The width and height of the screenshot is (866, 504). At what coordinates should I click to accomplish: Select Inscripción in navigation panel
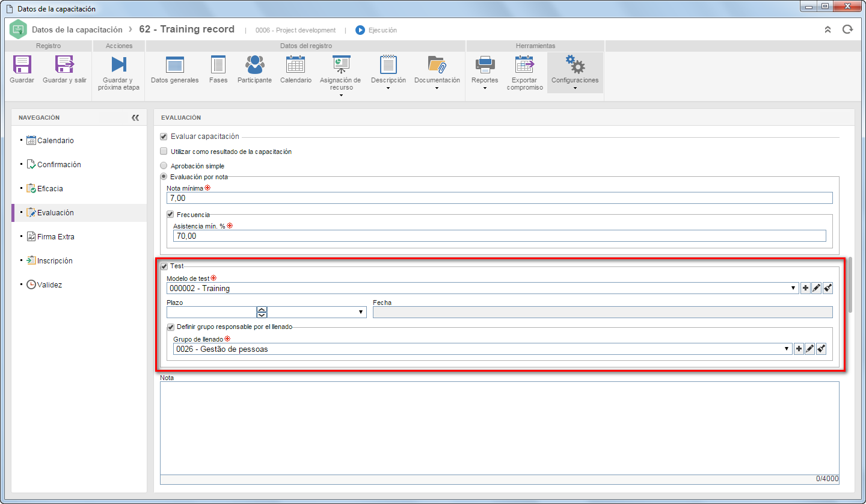55,260
